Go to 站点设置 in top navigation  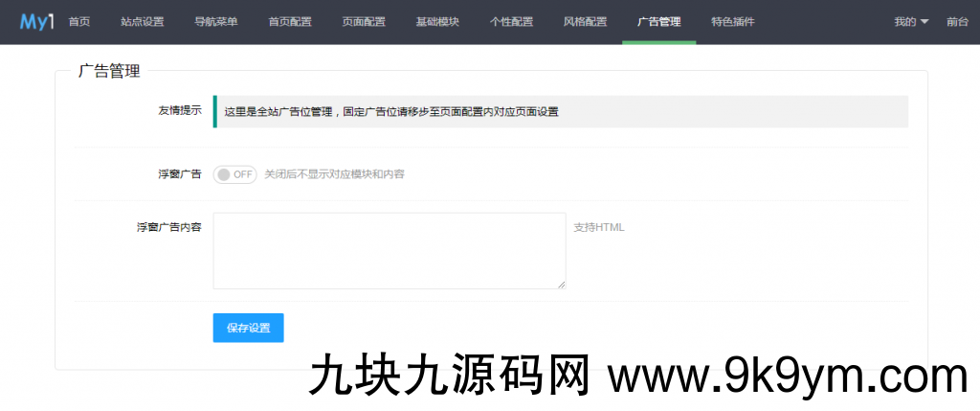pyautogui.click(x=143, y=22)
